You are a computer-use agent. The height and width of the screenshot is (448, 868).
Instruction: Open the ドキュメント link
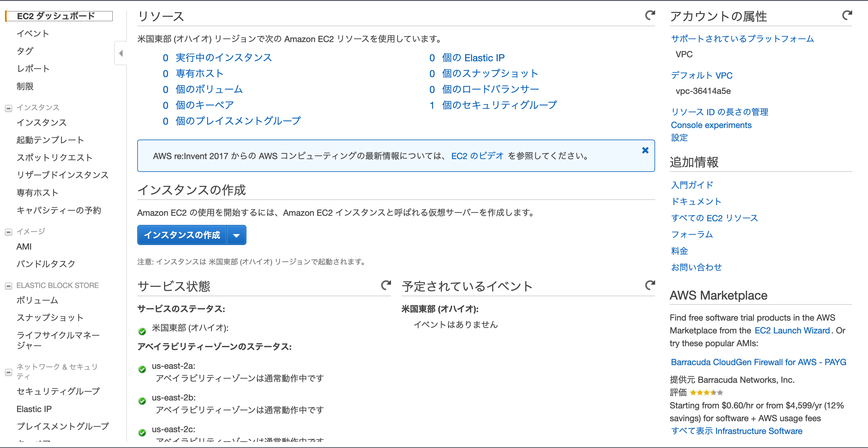(x=696, y=201)
